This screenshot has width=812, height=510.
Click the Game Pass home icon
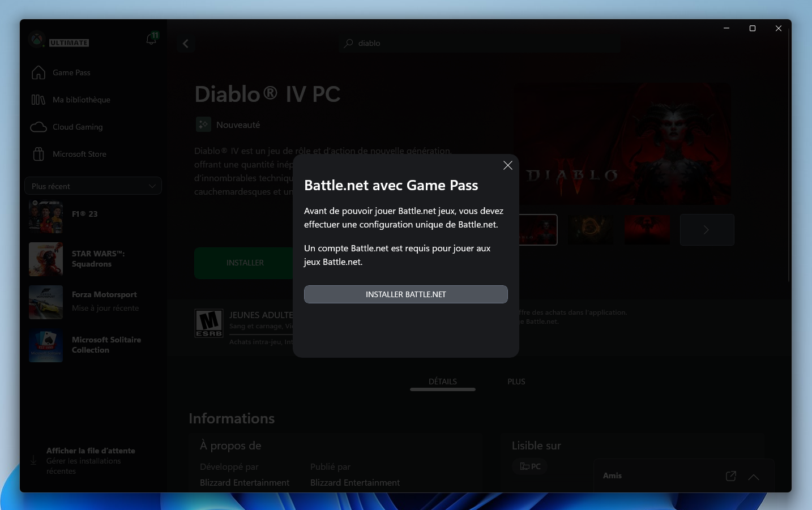(39, 72)
